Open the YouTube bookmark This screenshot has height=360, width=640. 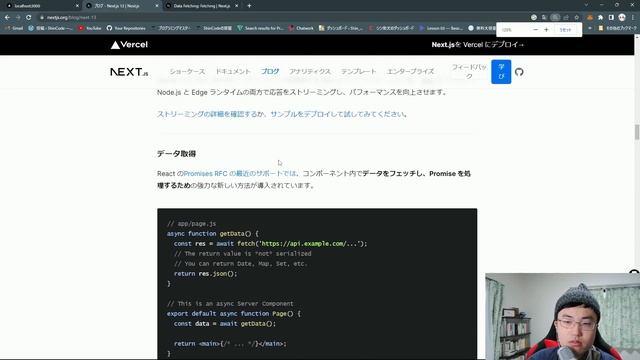[90, 28]
